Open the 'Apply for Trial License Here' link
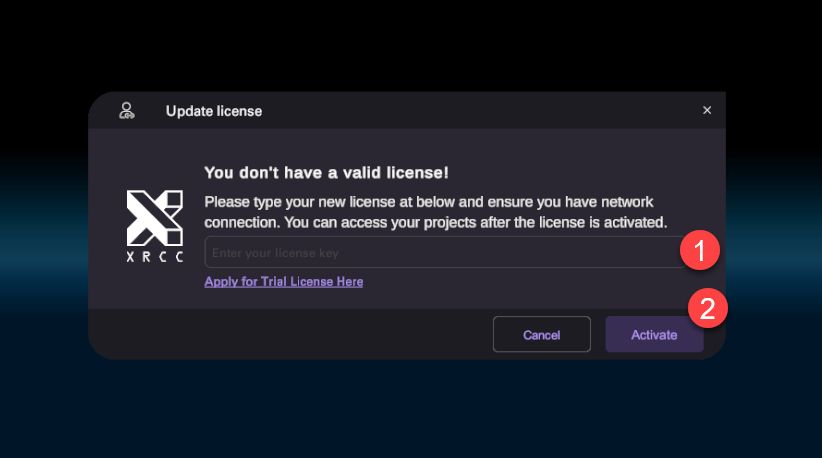822x458 pixels. point(283,282)
